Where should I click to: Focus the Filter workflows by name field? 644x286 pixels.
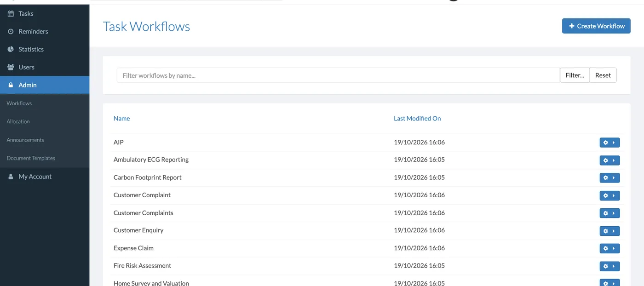tap(338, 75)
